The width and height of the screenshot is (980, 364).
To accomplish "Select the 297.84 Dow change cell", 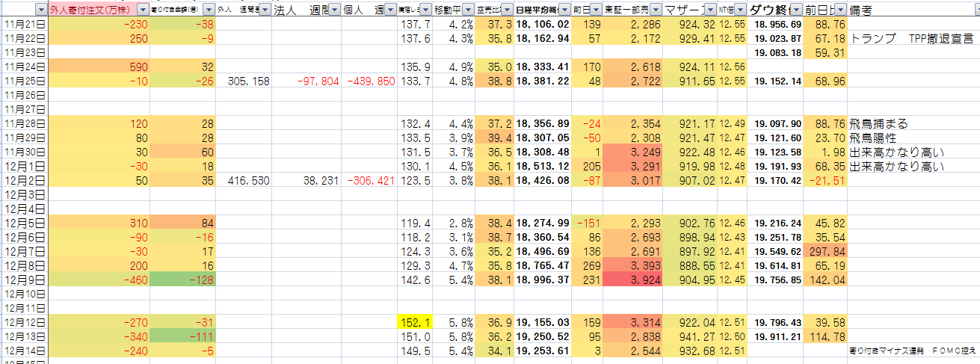I will click(825, 251).
